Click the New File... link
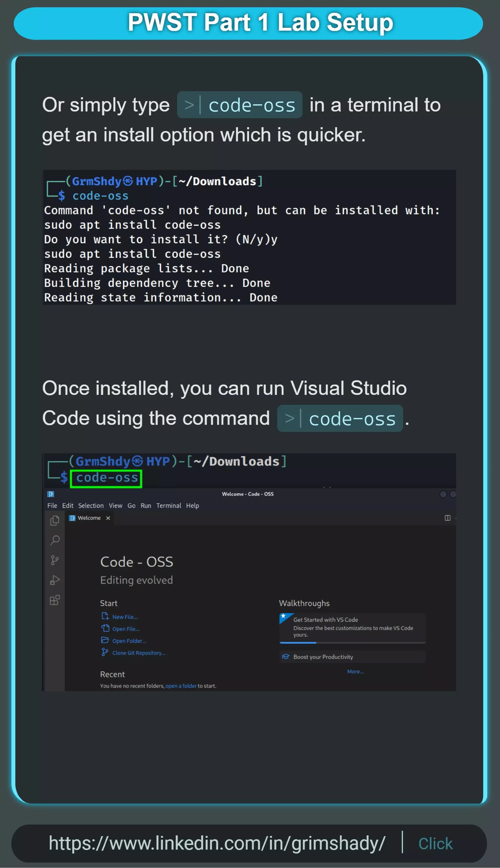This screenshot has width=500, height=868. (125, 617)
